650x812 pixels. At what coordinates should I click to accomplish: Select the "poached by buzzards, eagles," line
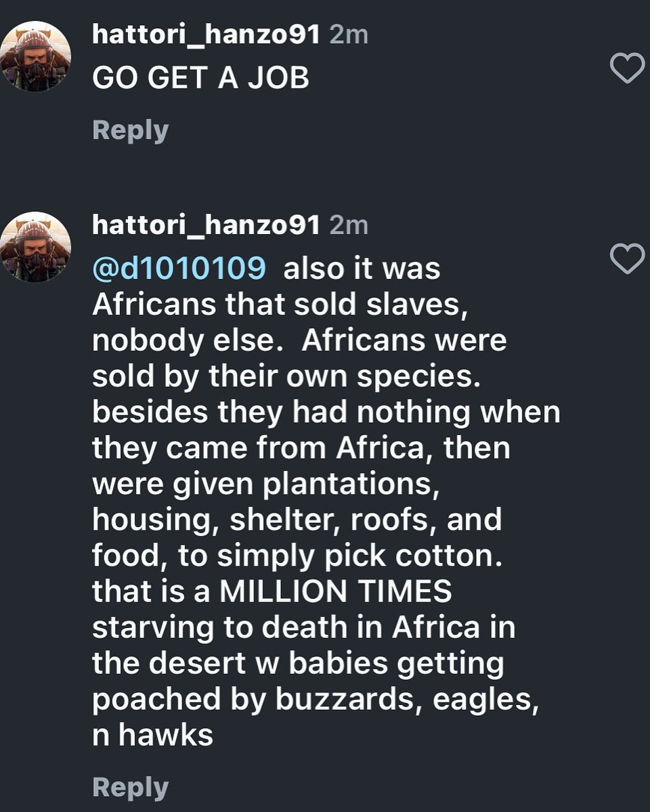316,700
